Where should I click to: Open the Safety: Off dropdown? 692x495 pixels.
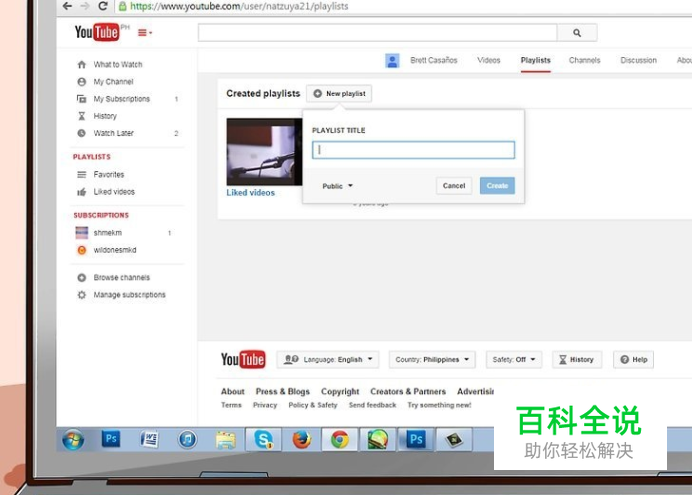(514, 360)
